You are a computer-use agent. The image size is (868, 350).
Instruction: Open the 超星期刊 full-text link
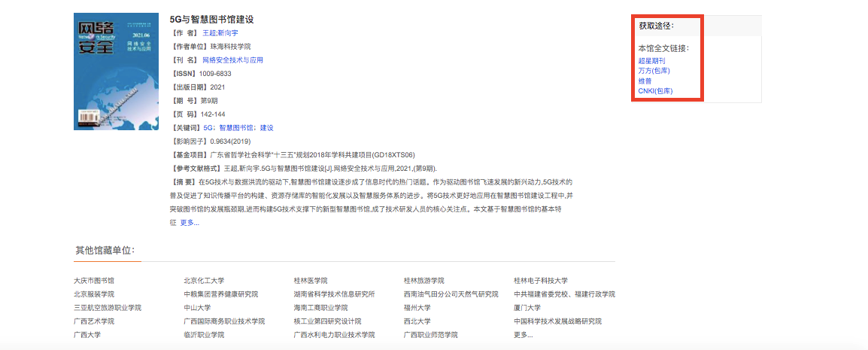pos(651,60)
